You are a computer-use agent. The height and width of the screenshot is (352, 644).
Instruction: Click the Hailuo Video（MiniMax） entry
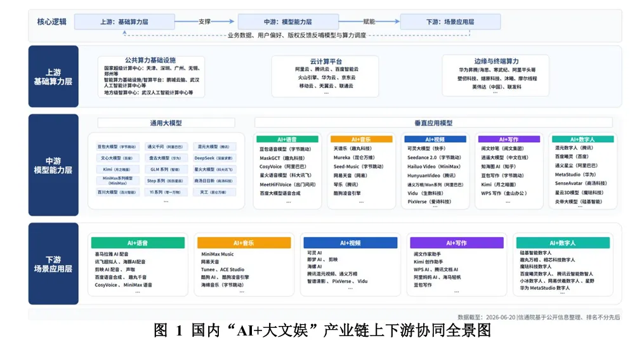click(x=434, y=166)
